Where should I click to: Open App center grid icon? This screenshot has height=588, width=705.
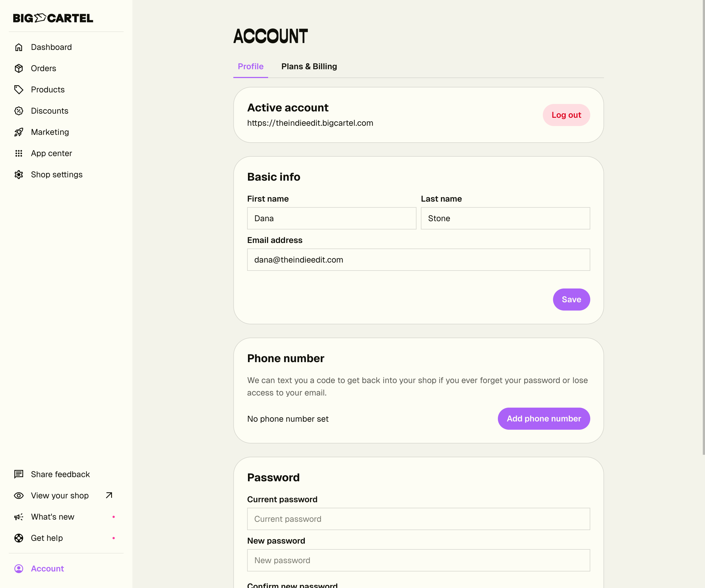pyautogui.click(x=19, y=153)
